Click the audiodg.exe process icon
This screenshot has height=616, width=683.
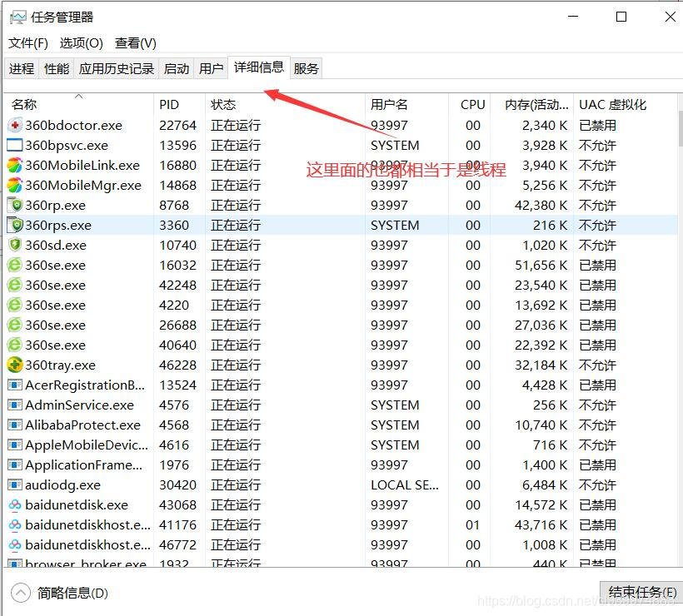coord(15,485)
